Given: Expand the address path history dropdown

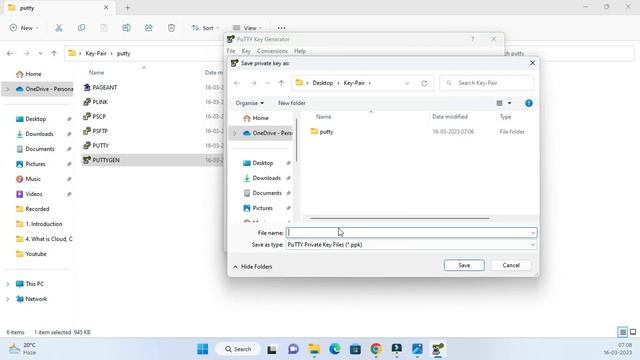Looking at the screenshot, I should point(407,83).
